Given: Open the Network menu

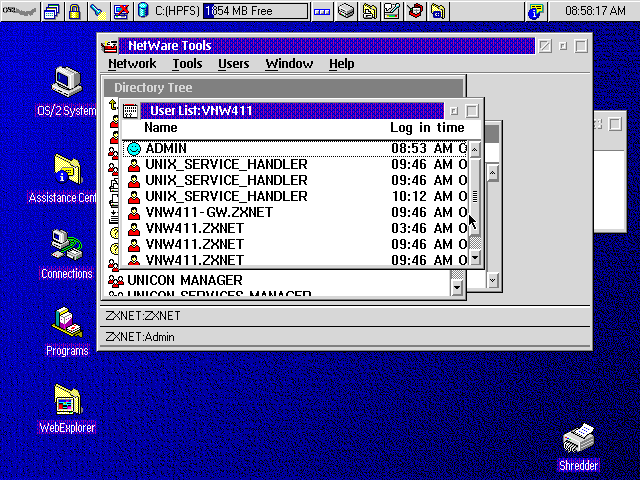Looking at the screenshot, I should tap(132, 64).
